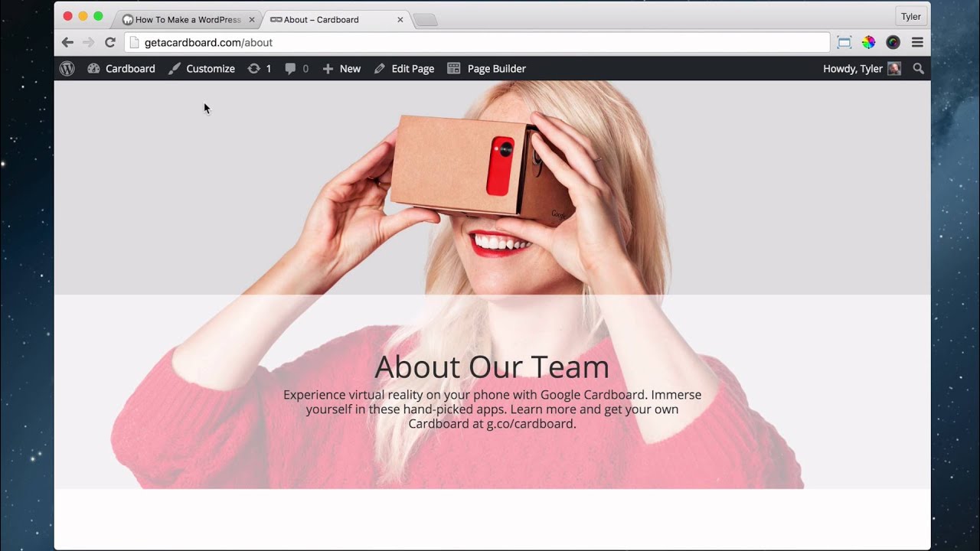The image size is (980, 551).
Task: Click the Tyler Chrome profile button
Action: click(911, 17)
